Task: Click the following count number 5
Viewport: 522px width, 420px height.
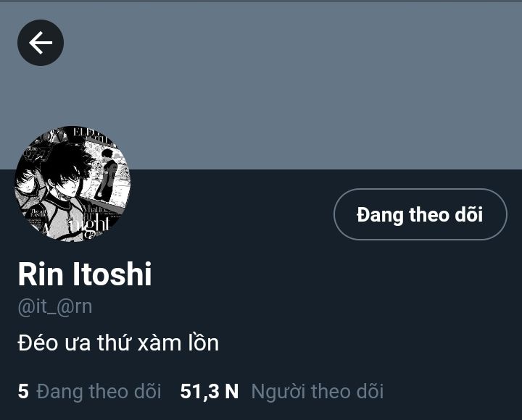Action: [23, 391]
